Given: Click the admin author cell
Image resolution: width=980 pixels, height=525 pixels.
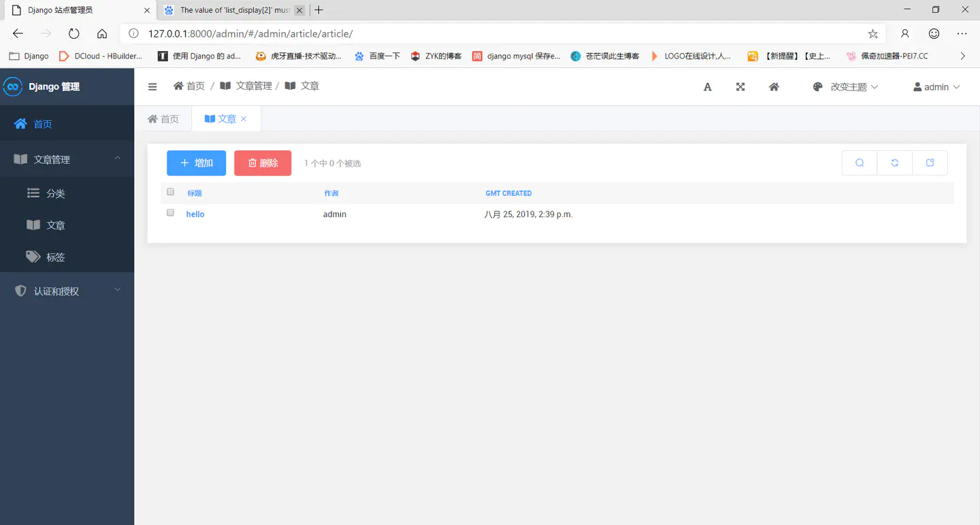Looking at the screenshot, I should pyautogui.click(x=335, y=214).
